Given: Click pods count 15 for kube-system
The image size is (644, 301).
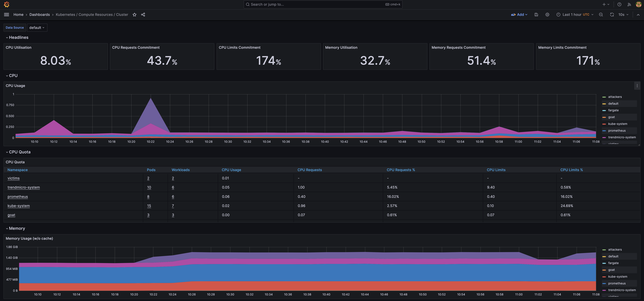Looking at the screenshot, I should click(149, 206).
